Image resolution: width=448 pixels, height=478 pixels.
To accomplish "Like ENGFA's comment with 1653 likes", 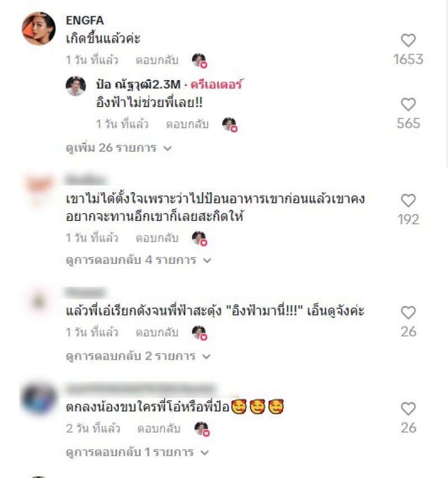I will (408, 40).
